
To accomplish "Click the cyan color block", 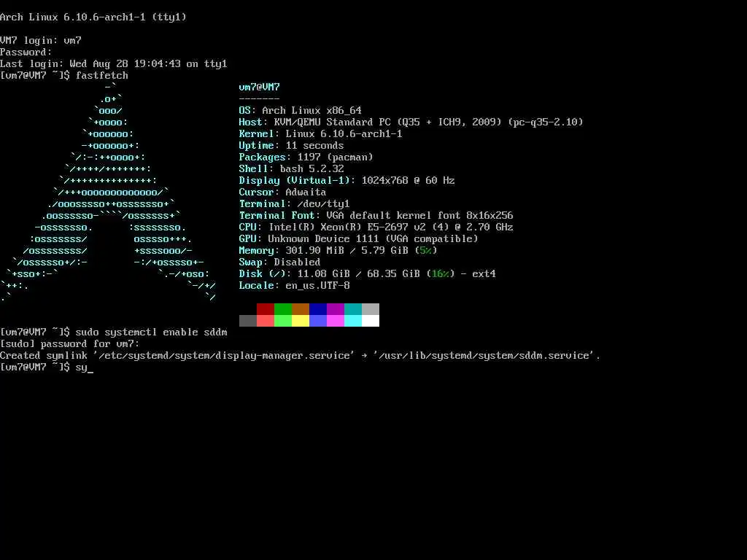I will tap(353, 321).
